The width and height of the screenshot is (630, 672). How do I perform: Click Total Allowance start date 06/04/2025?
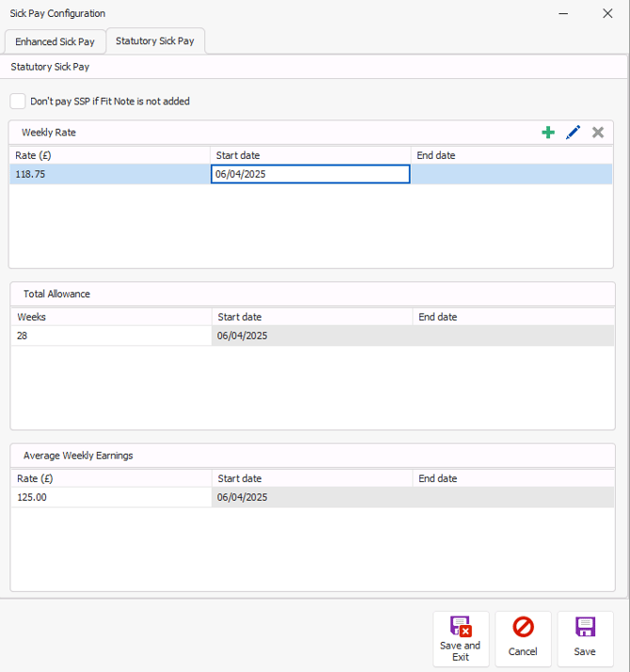coord(312,336)
